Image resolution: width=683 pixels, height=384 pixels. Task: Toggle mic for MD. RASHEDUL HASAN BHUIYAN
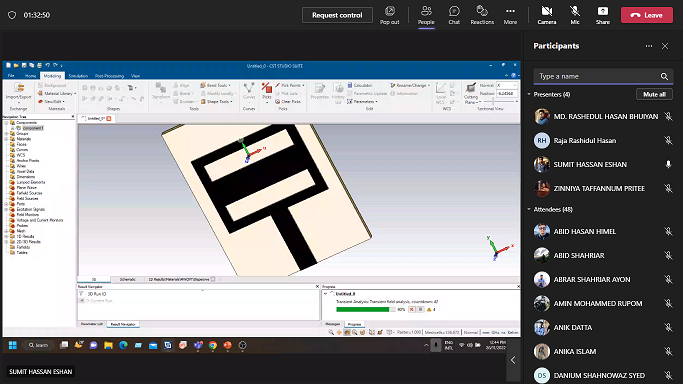(668, 116)
